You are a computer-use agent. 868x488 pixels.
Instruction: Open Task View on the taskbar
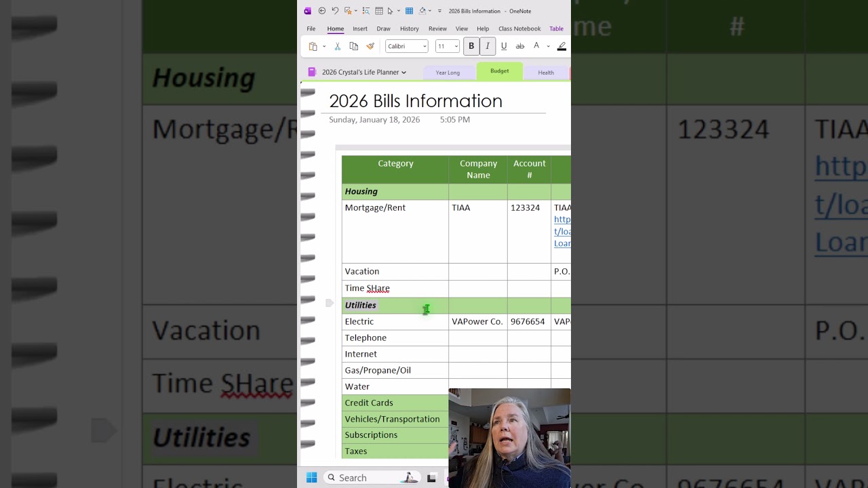coord(431,478)
